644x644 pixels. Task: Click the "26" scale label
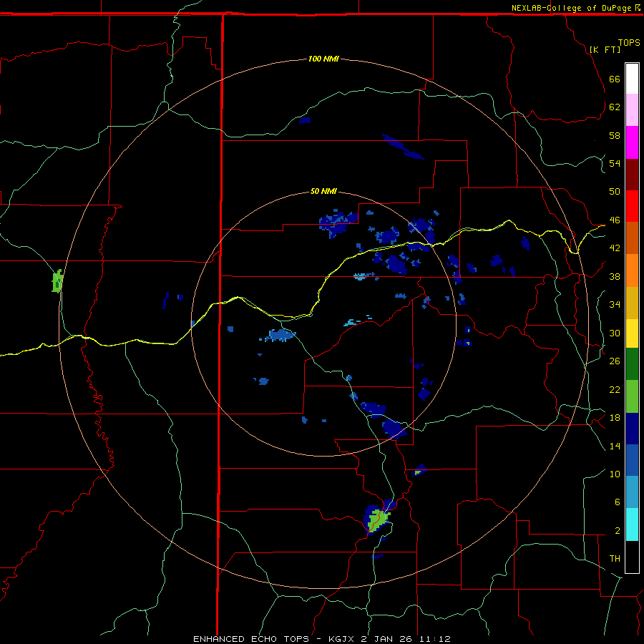pos(615,361)
